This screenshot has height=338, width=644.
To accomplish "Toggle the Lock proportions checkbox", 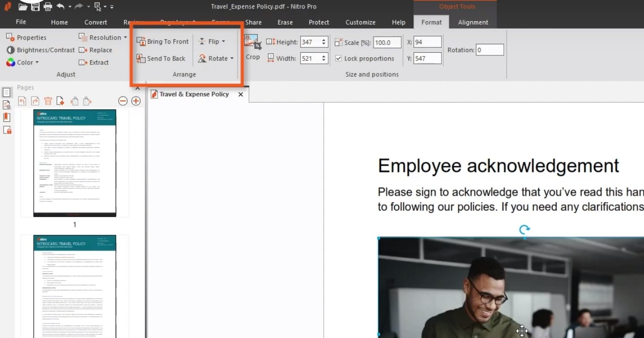I will (x=338, y=58).
